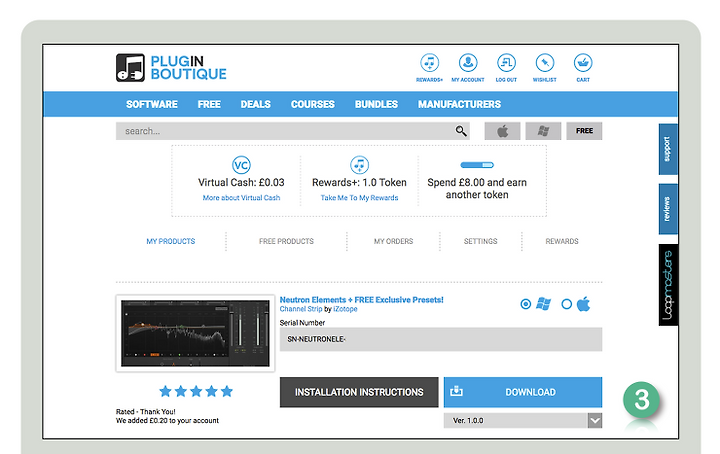The image size is (720, 454).
Task: Open the Wishlist icon
Action: click(x=545, y=63)
